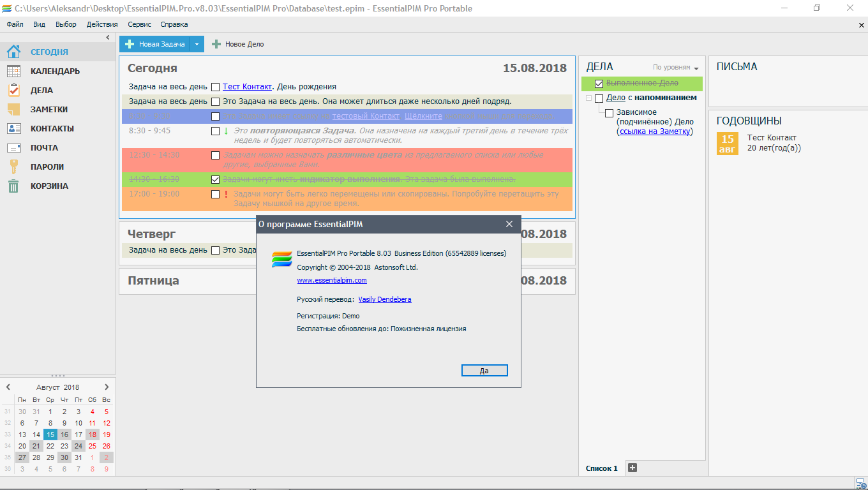
Task: Go to next month in mini calendar
Action: pos(107,387)
